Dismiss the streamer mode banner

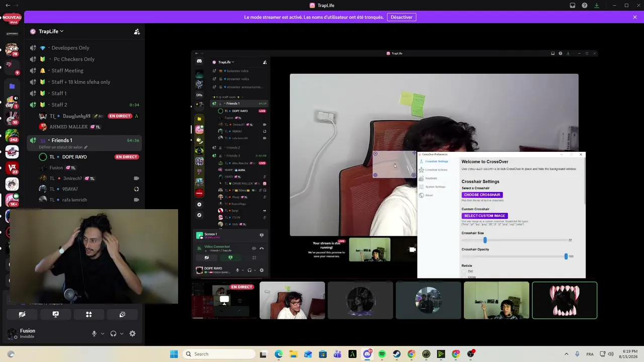click(x=635, y=17)
